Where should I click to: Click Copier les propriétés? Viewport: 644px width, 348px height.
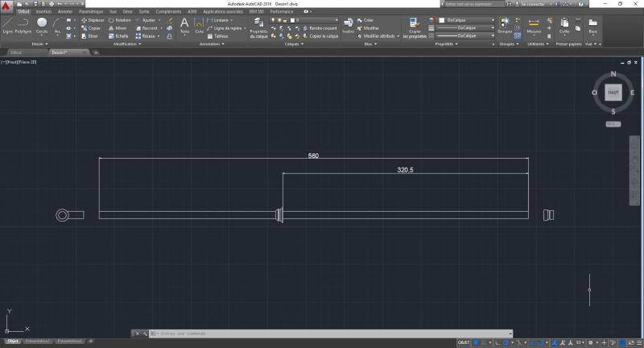(415, 28)
